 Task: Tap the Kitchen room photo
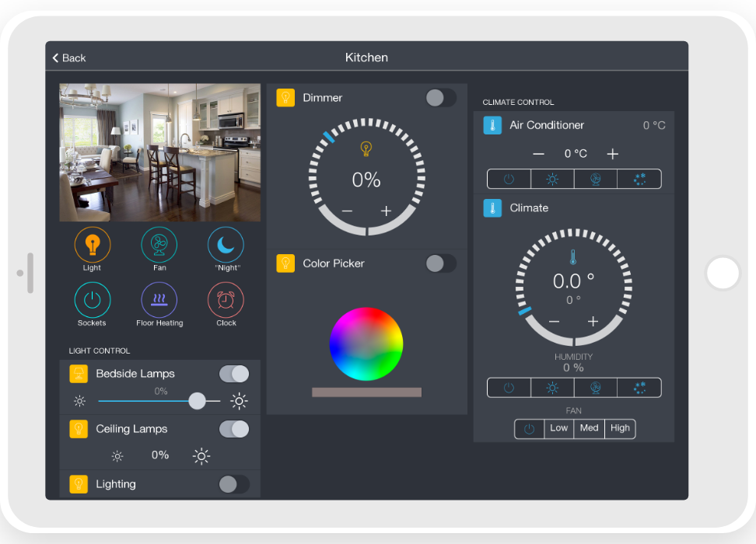coord(159,152)
